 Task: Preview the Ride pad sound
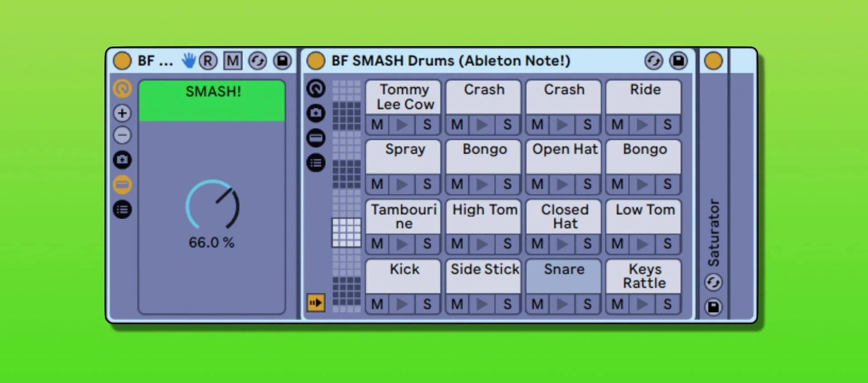click(642, 125)
